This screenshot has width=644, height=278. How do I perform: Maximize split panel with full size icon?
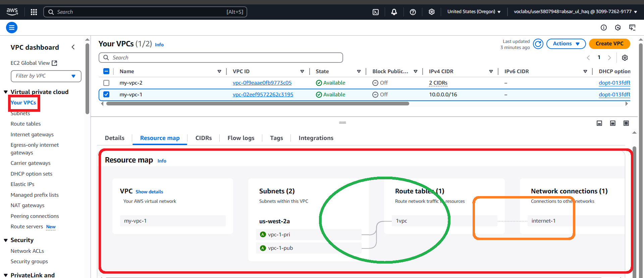[x=626, y=123]
